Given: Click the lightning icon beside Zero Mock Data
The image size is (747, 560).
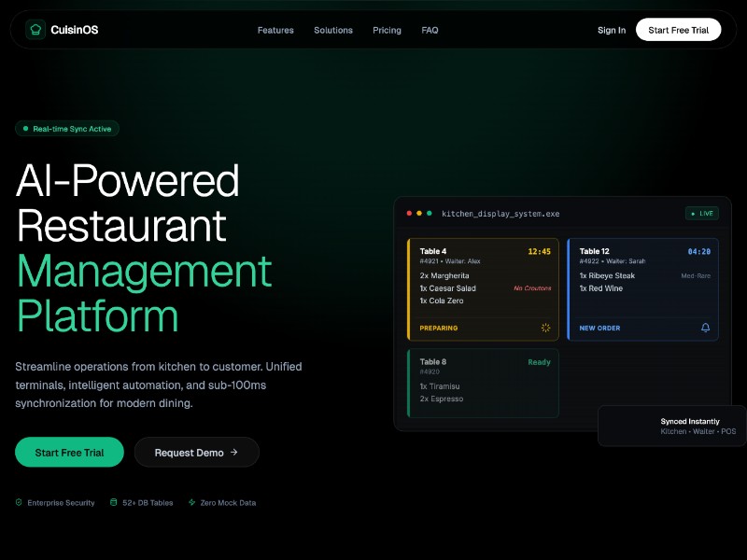Looking at the screenshot, I should 191,502.
